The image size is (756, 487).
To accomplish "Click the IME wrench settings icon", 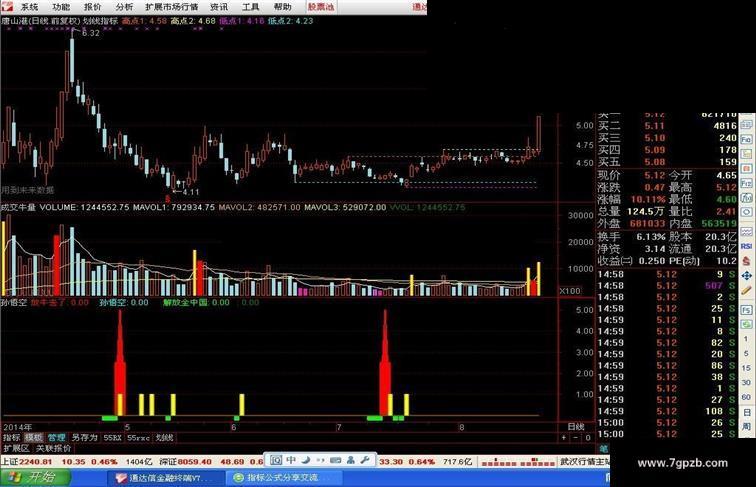I will click(x=365, y=460).
